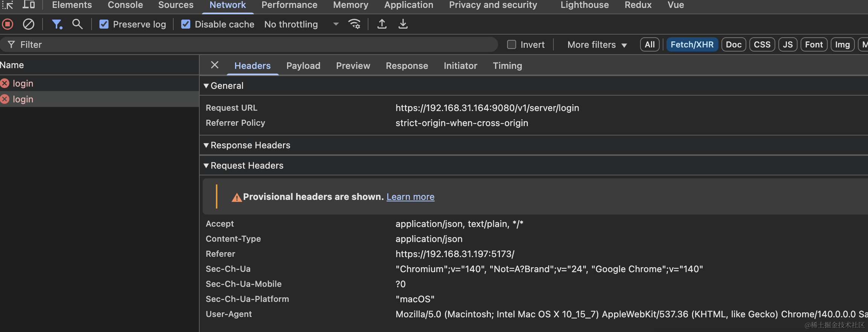Uncheck Preserve log checkbox
The image size is (868, 332).
click(104, 24)
